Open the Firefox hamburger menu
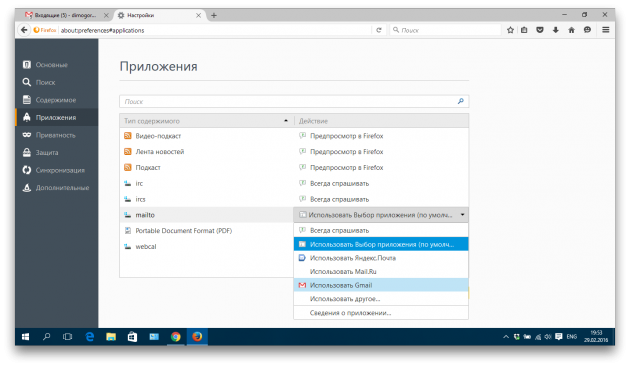Image resolution: width=630 pixels, height=367 pixels. point(605,30)
